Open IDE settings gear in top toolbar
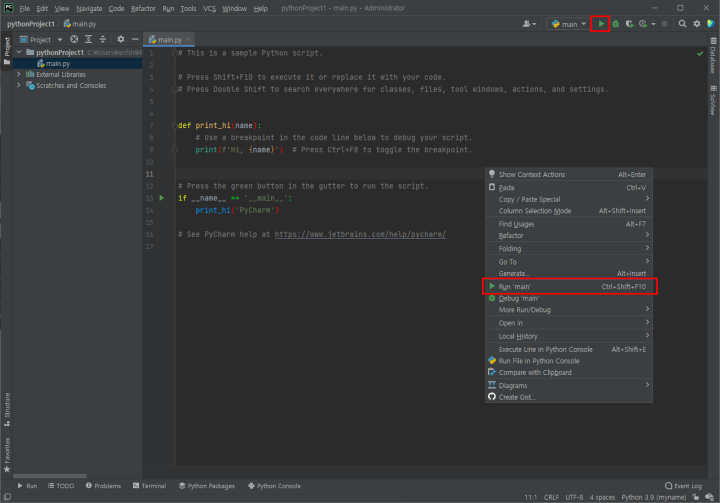The height and width of the screenshot is (503, 720). 697,24
